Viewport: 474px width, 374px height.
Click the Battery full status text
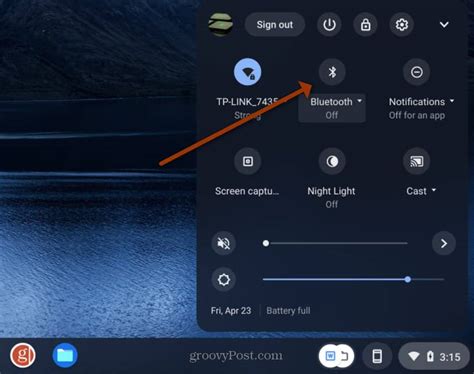point(288,311)
